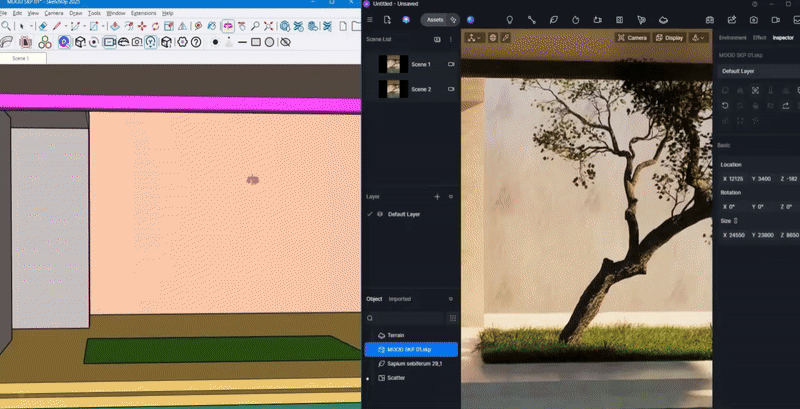800x409 pixels.
Task: Toggle Scene 1 camera icon
Action: point(451,64)
